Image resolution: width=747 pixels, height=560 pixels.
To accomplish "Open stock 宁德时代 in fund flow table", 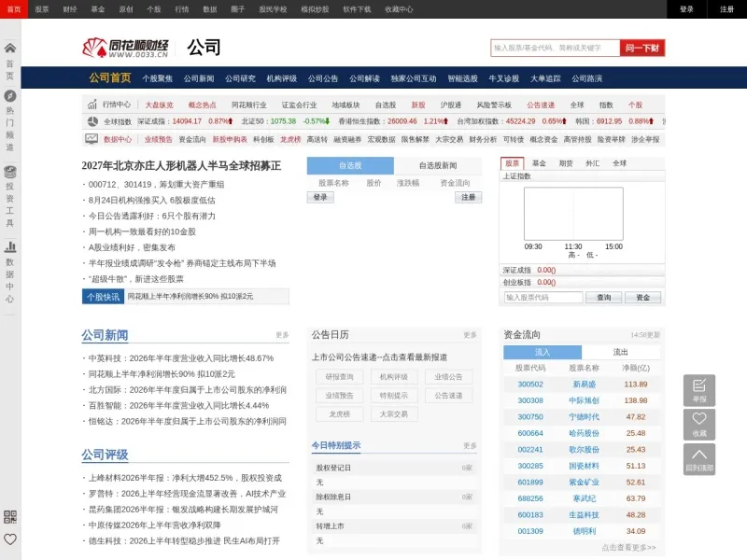I will tap(585, 416).
